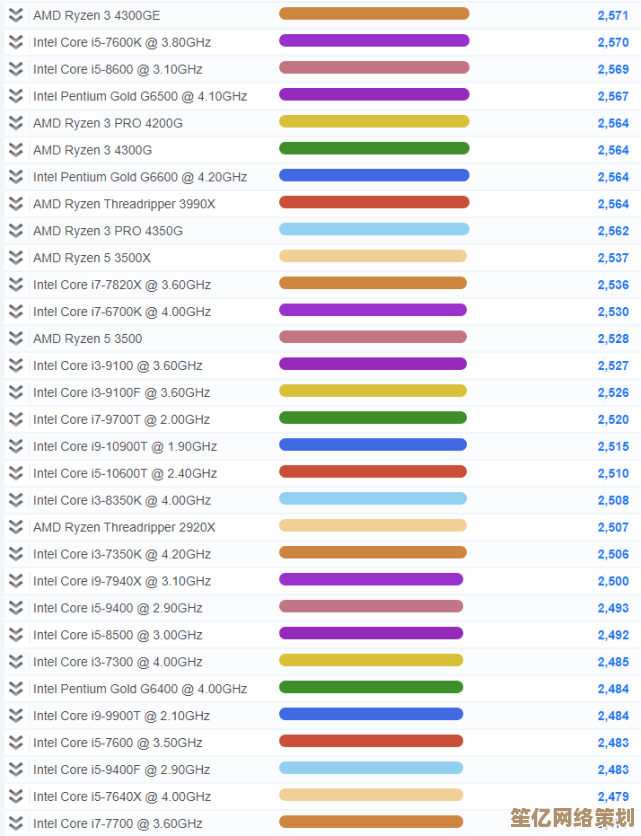Screen dimensions: 641x836
Task: Expand the AMD Ryzen 3 4300GE row chevron
Action: click(x=15, y=15)
